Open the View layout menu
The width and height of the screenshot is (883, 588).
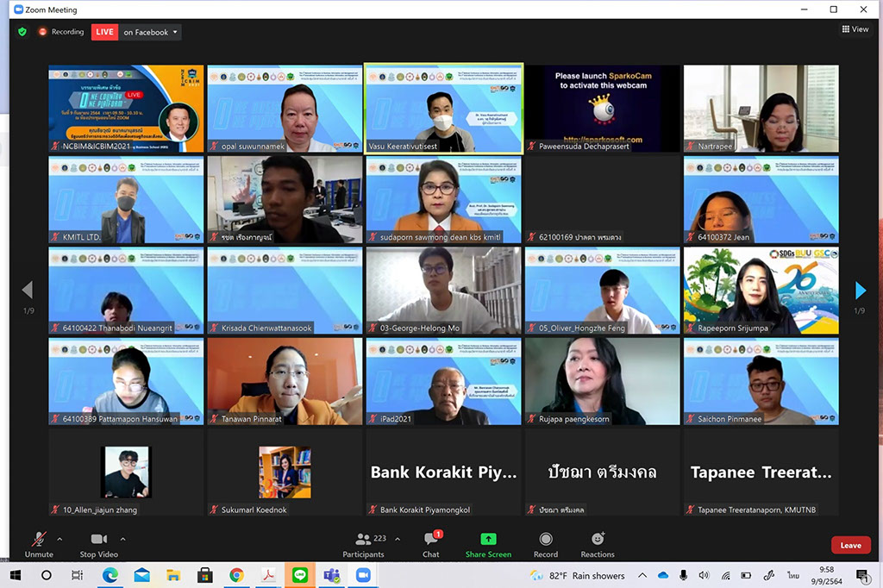pos(855,29)
